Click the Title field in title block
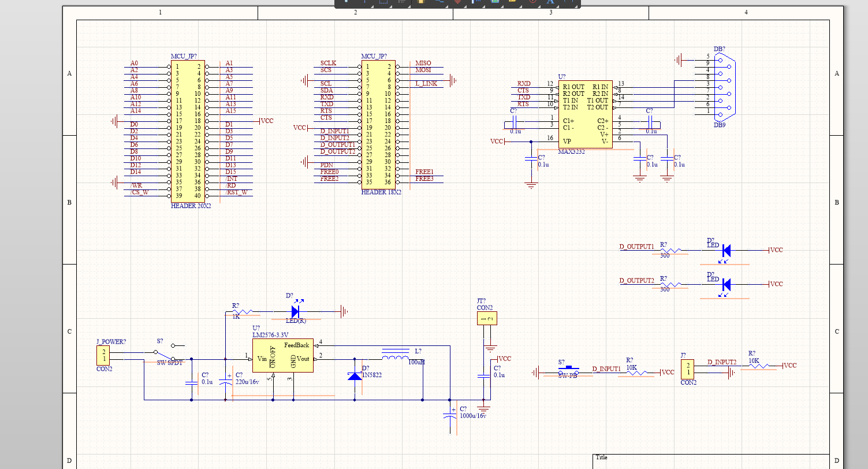868x469 pixels. click(x=602, y=457)
